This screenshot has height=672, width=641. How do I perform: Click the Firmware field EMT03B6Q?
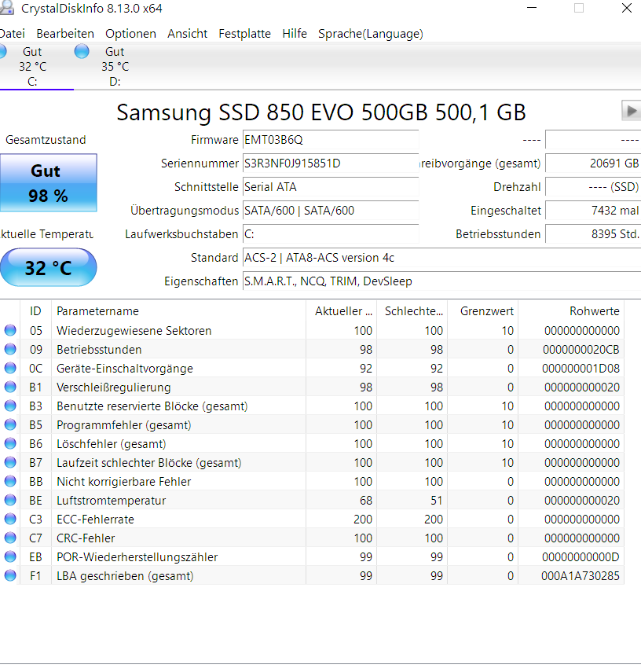coord(331,140)
